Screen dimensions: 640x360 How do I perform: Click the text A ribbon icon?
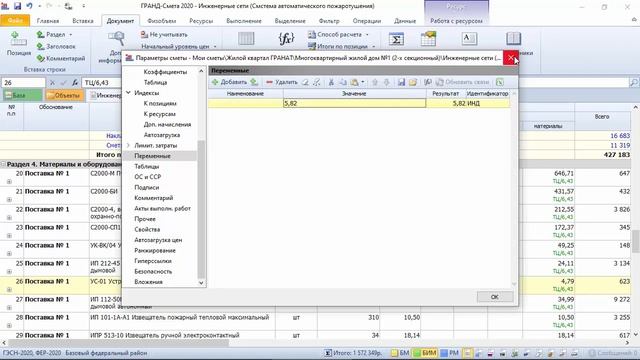[469, 39]
